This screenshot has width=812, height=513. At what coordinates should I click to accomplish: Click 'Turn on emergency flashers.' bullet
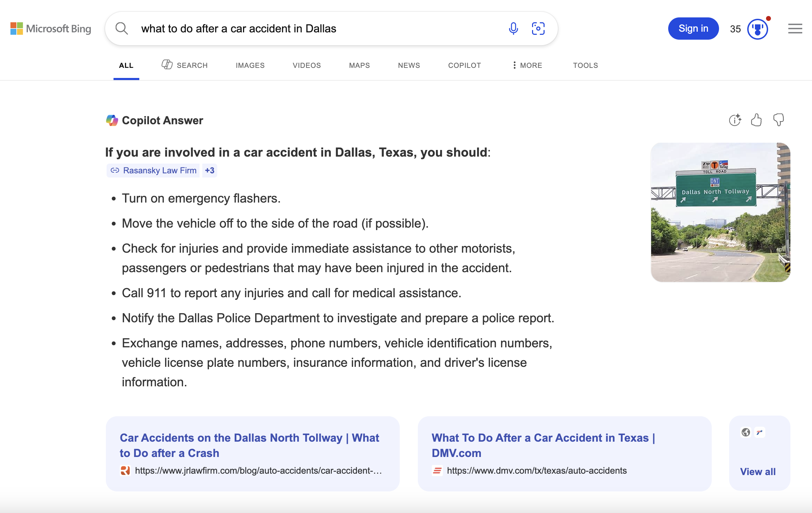tap(201, 198)
